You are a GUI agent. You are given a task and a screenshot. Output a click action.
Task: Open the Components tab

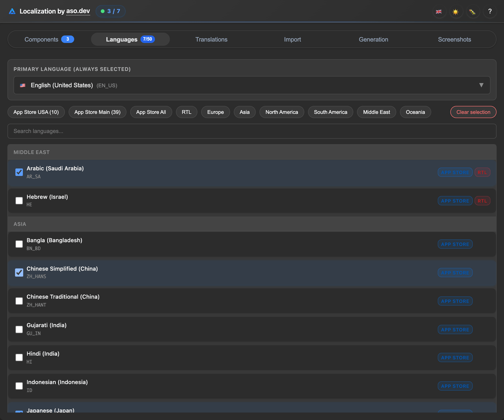49,39
